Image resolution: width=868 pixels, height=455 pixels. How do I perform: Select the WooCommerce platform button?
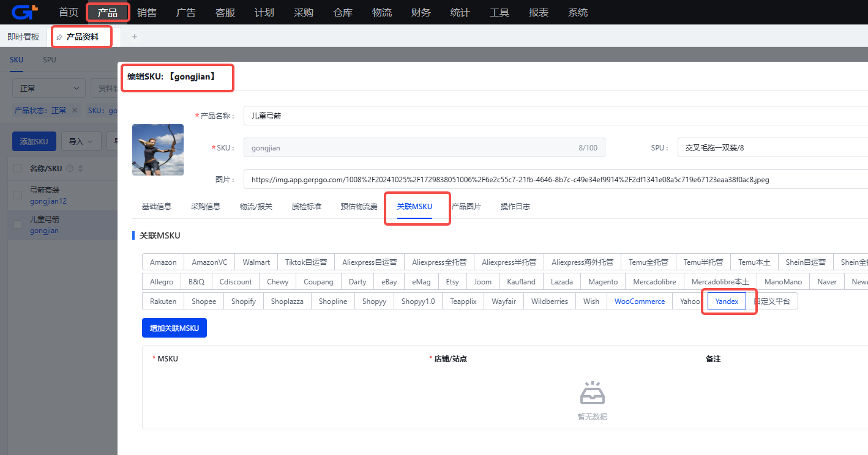click(x=640, y=301)
